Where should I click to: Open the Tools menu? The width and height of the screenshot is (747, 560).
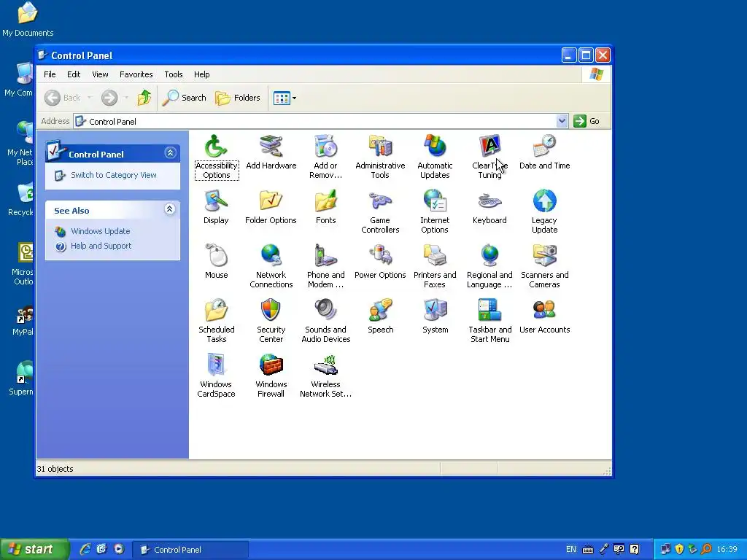(x=174, y=74)
